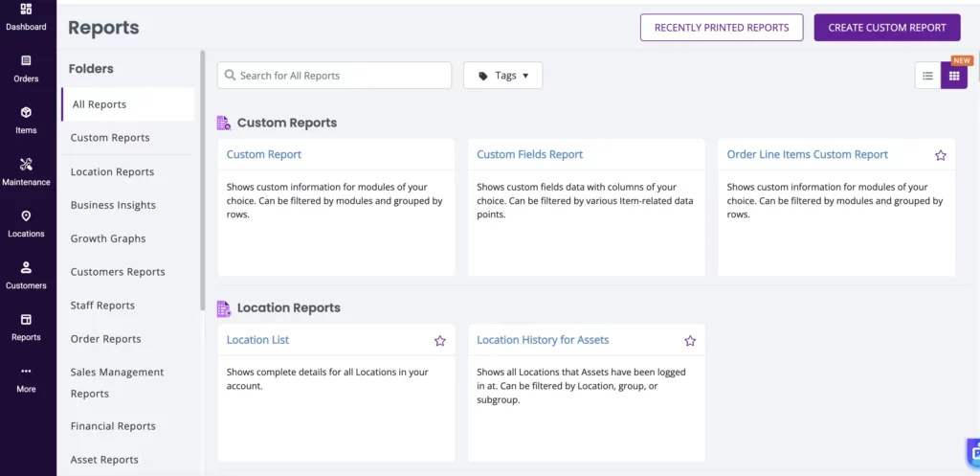
Task: Star the Order Line Items Custom Report
Action: click(x=941, y=155)
